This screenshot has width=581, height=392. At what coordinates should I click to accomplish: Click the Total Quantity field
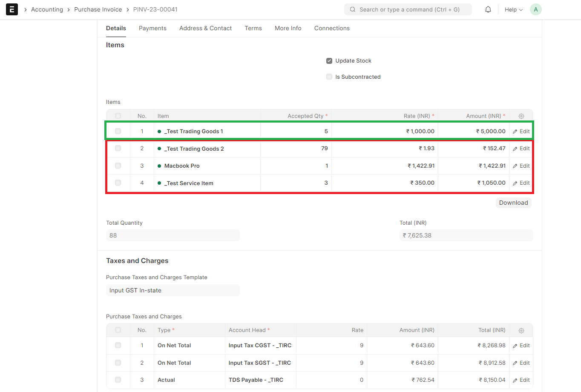[x=173, y=235]
